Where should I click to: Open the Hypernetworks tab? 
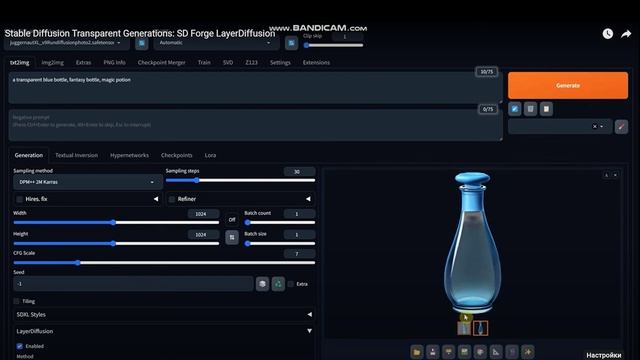pyautogui.click(x=129, y=156)
